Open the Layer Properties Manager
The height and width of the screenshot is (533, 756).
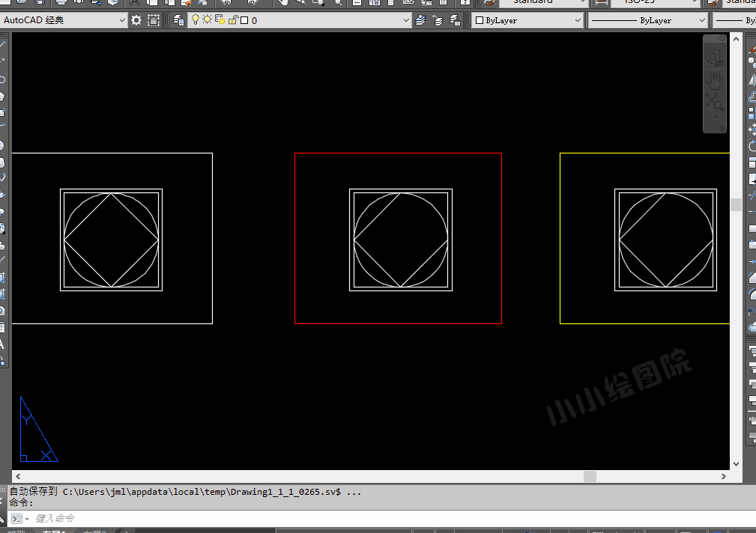click(178, 20)
